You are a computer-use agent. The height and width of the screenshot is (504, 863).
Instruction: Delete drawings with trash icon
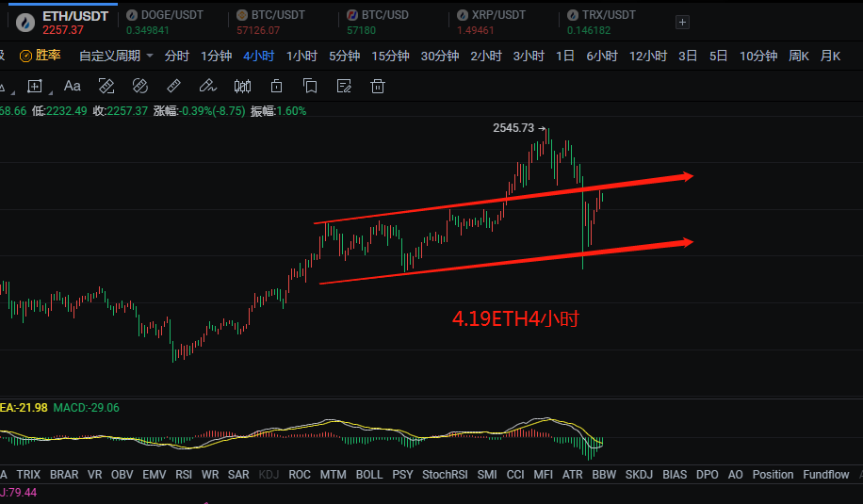click(378, 87)
